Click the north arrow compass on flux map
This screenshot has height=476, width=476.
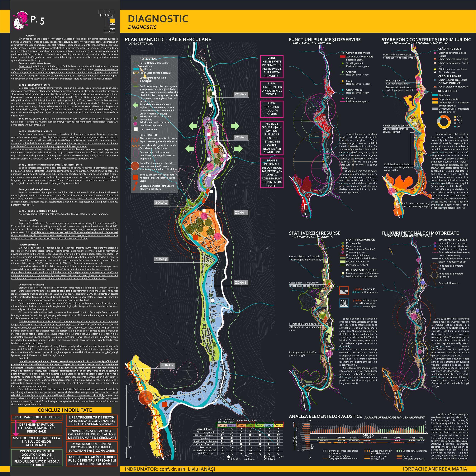[391, 251]
